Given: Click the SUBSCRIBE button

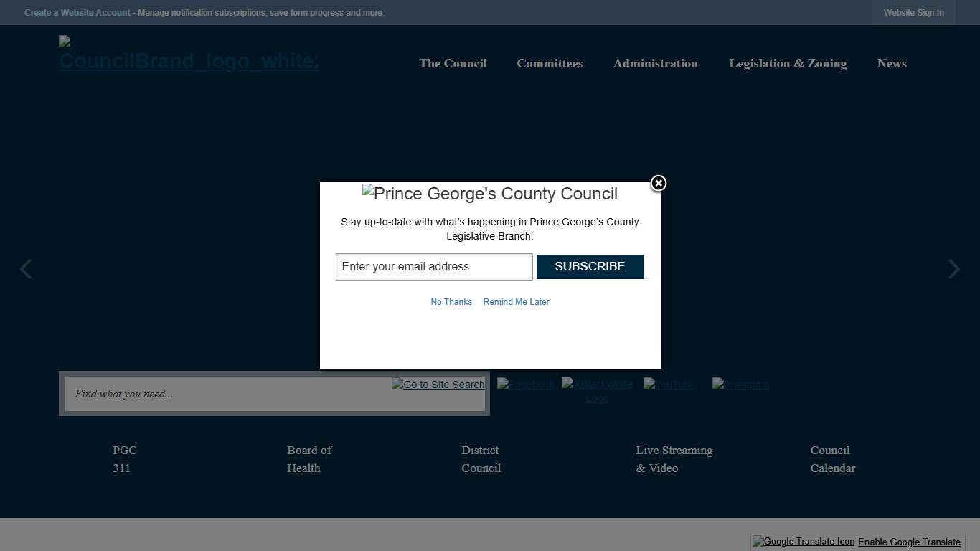Looking at the screenshot, I should click(x=590, y=266).
